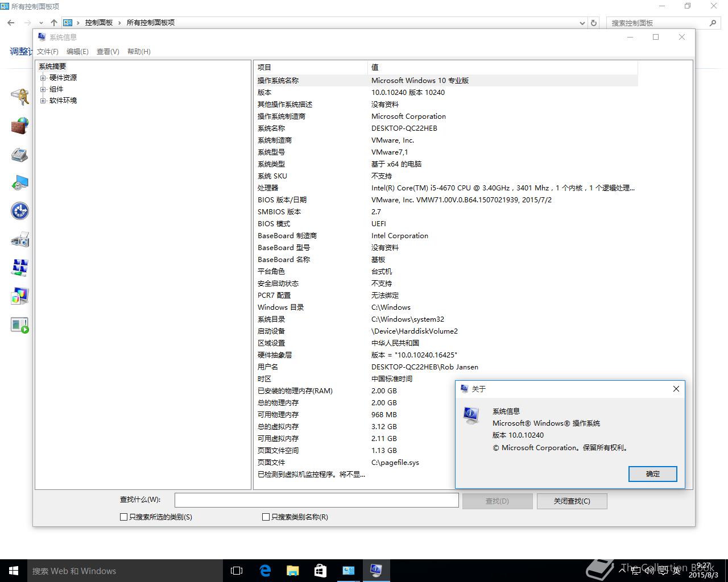Expand 硬件资源 tree node

click(x=43, y=78)
